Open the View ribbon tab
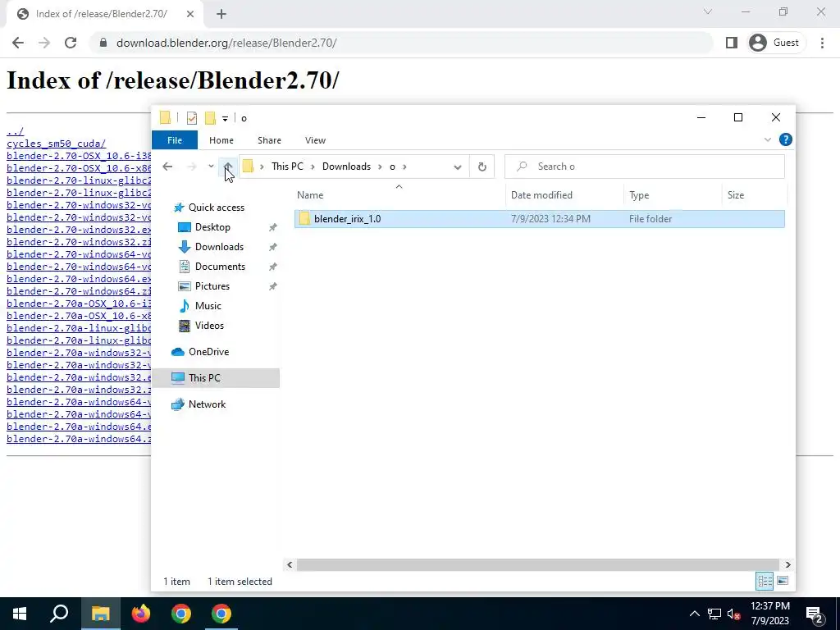 coord(315,140)
